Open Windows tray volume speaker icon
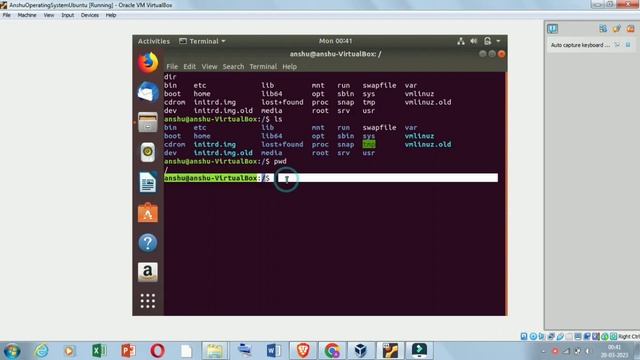The width and height of the screenshot is (640, 360). tap(588, 351)
